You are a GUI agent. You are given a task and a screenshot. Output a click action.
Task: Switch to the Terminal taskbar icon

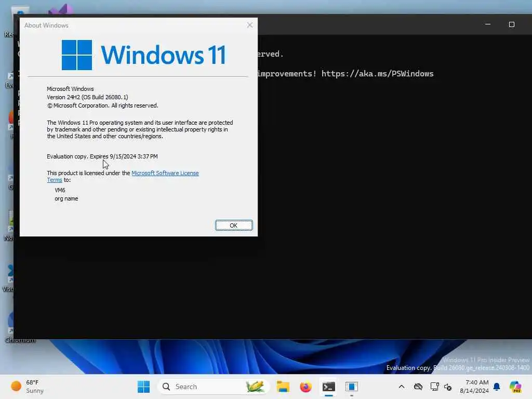(329, 387)
